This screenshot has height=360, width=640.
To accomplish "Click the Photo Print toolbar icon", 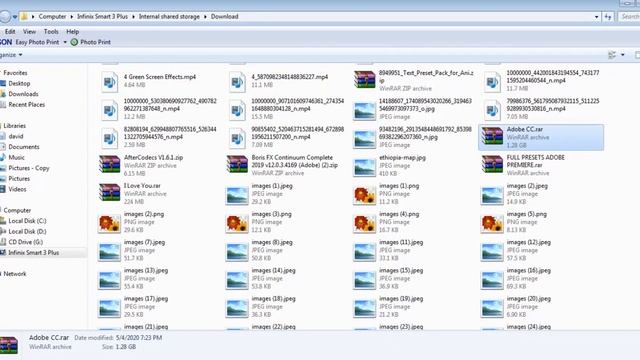I will [74, 42].
